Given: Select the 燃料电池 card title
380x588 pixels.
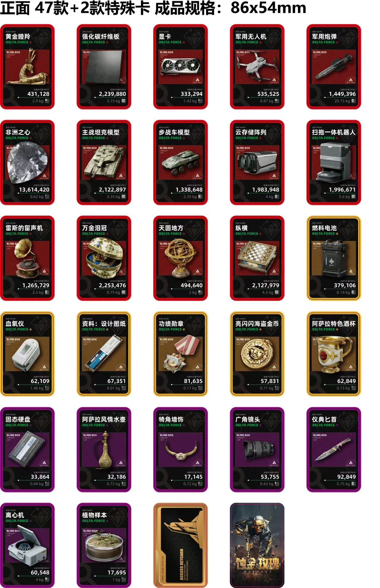Looking at the screenshot, I should (x=324, y=228).
